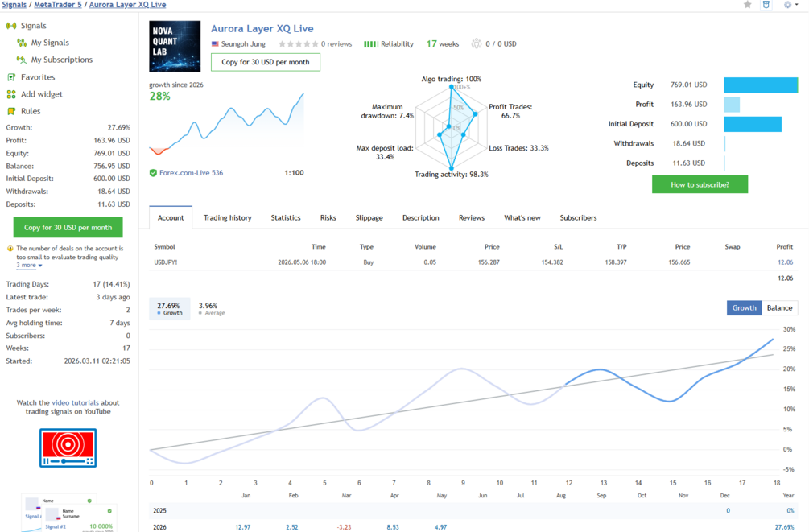Click the Rules sidebar icon
The image size is (809, 532).
click(x=10, y=111)
